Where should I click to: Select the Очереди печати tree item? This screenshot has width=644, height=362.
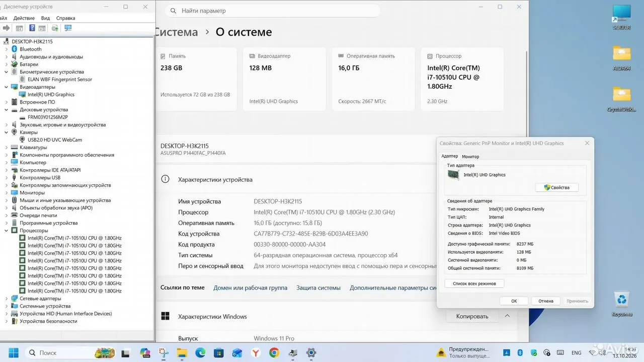tap(38, 215)
